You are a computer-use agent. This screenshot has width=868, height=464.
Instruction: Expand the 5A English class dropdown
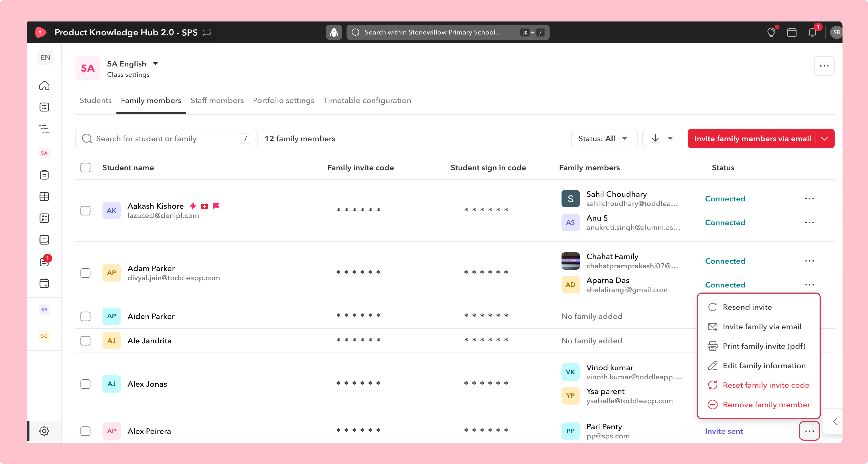pyautogui.click(x=155, y=64)
